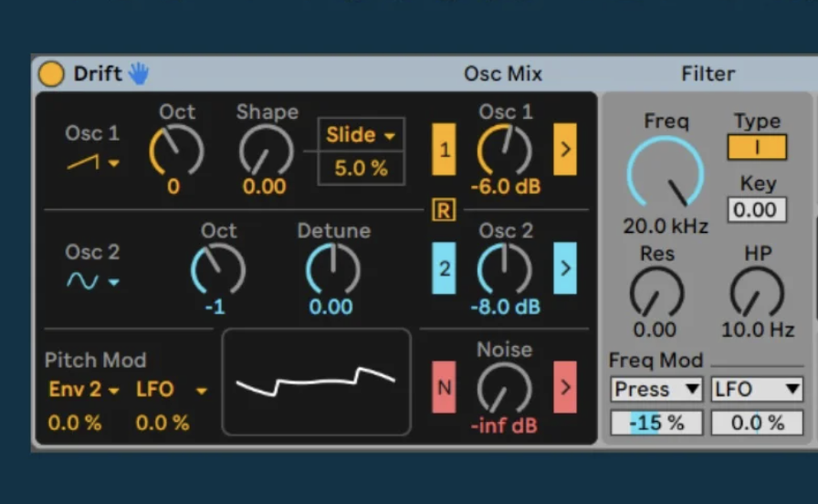Image resolution: width=818 pixels, height=504 pixels.
Task: Toggle the filter Type I button
Action: pyautogui.click(x=757, y=147)
